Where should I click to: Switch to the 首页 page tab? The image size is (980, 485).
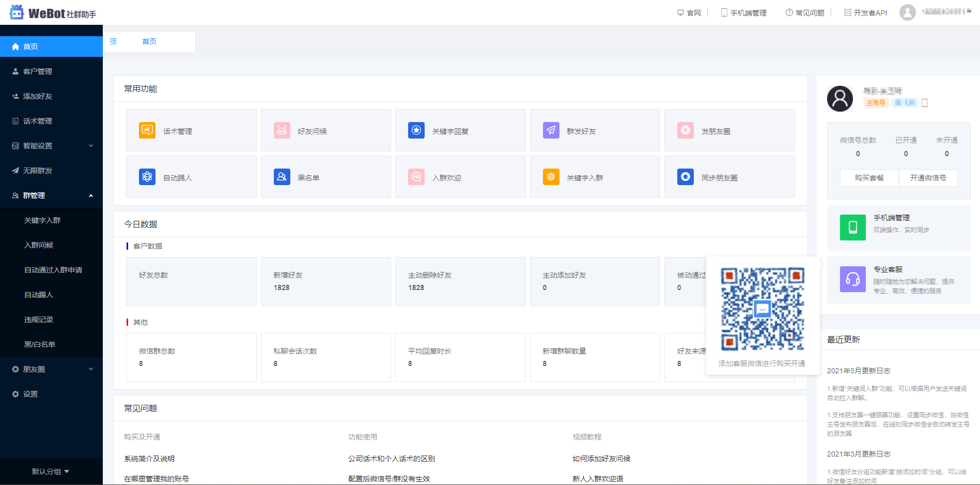[x=149, y=41]
